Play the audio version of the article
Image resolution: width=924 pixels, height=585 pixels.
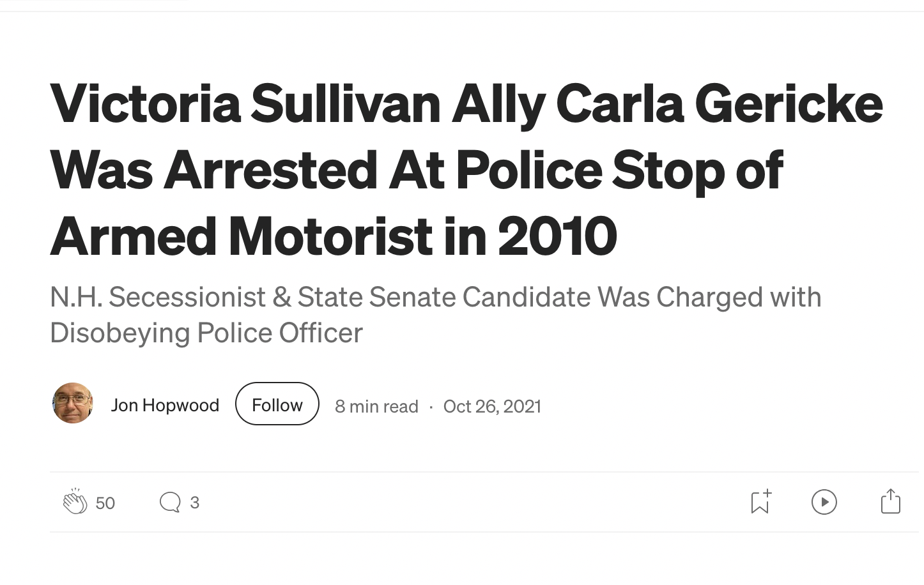coord(824,502)
